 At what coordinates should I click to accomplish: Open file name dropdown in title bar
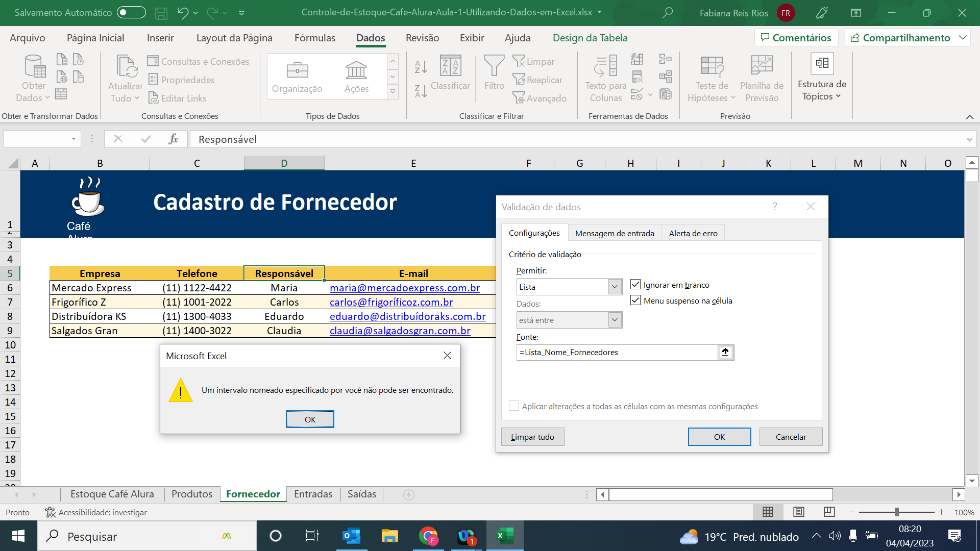point(599,12)
